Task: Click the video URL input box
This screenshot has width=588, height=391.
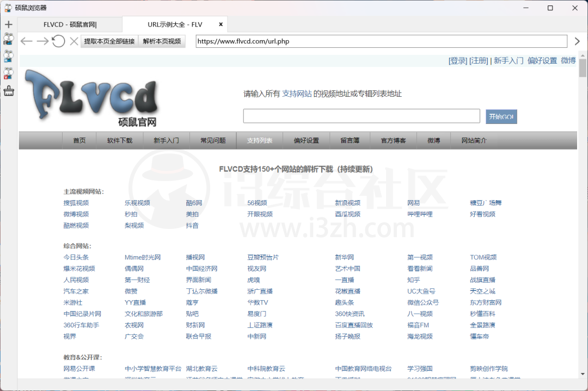Action: (x=362, y=116)
